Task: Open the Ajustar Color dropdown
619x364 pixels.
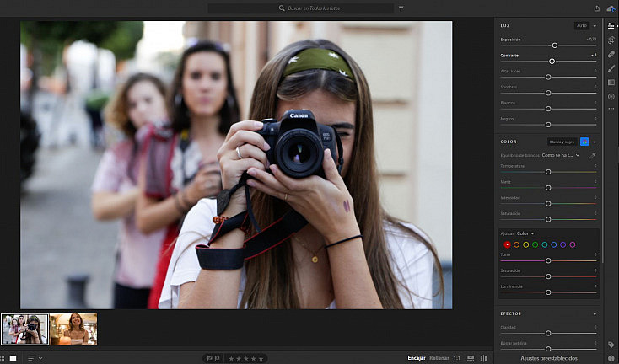Action: point(525,233)
